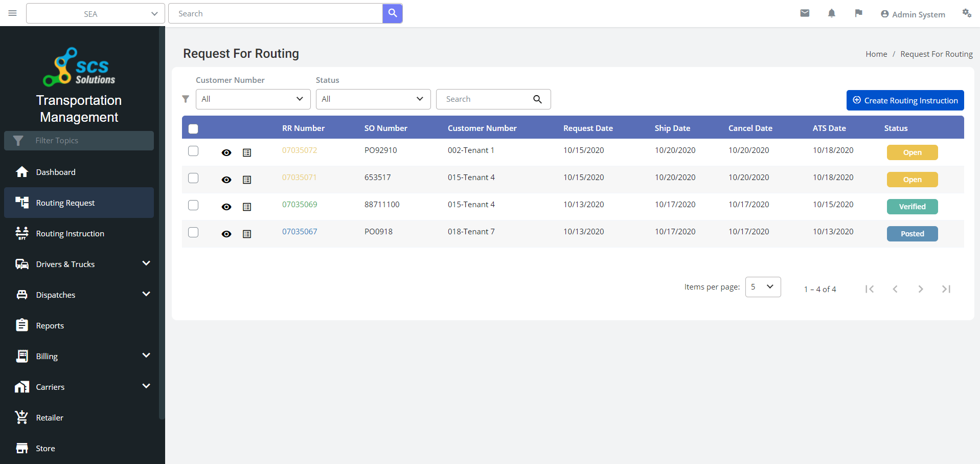
Task: Open notifications bell icon
Action: tap(832, 13)
